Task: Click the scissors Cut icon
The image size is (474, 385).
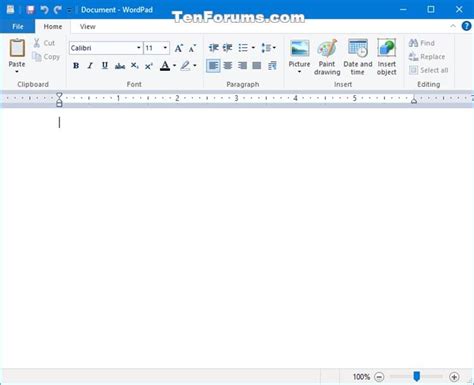Action: tap(37, 43)
